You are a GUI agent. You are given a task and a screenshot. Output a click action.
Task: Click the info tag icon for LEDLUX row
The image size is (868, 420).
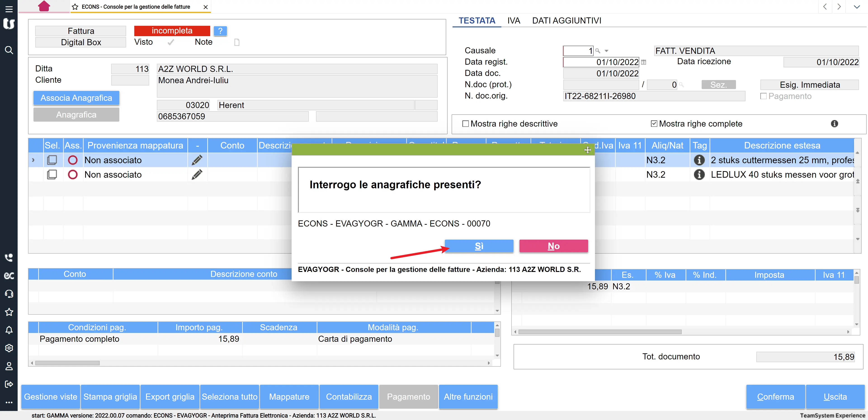[x=699, y=175]
